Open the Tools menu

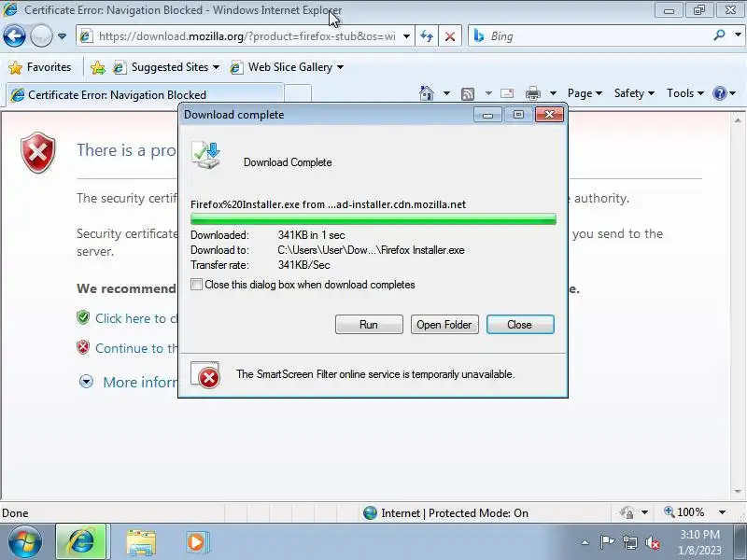coord(685,93)
